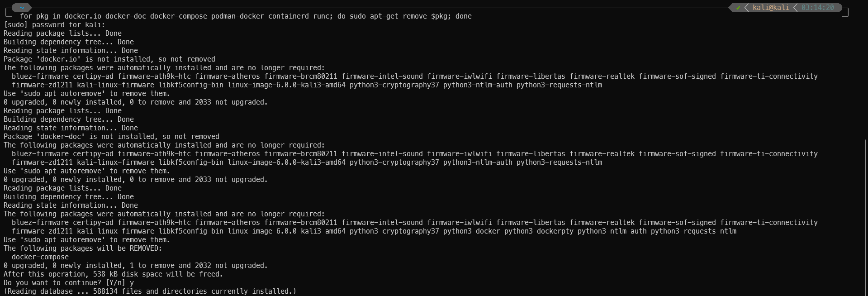The width and height of the screenshot is (868, 296).
Task: Click the terminal's vertical scrollbar
Action: pos(866,217)
